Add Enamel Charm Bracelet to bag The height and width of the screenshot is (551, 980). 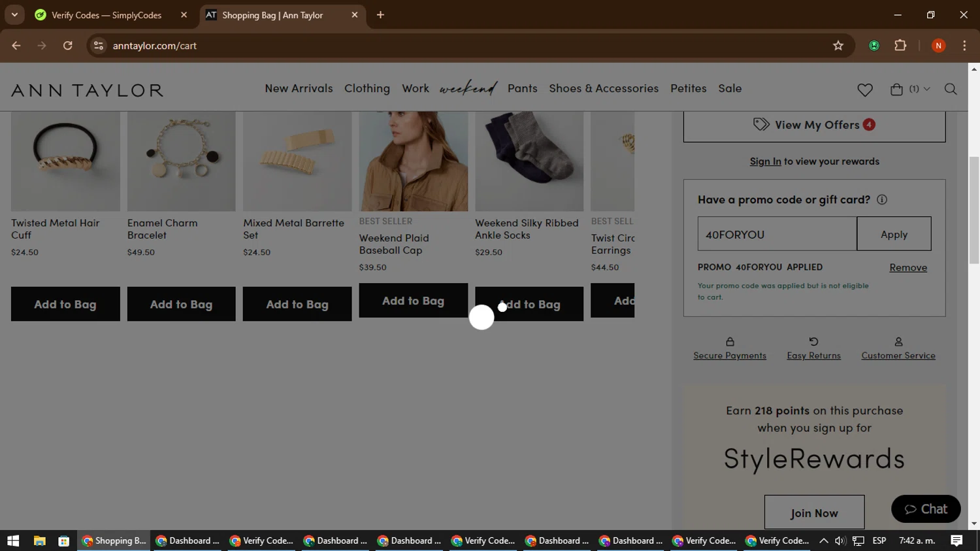[181, 304]
